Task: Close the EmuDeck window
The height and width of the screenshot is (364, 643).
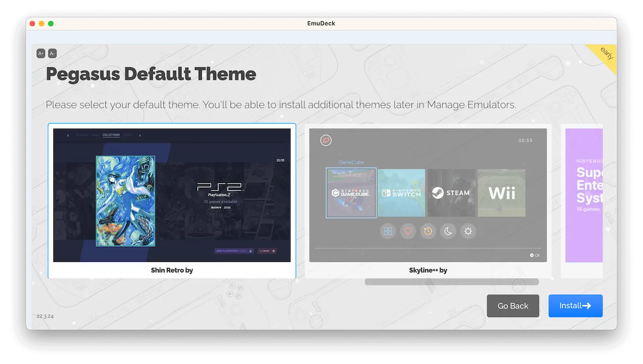Action: point(33,23)
